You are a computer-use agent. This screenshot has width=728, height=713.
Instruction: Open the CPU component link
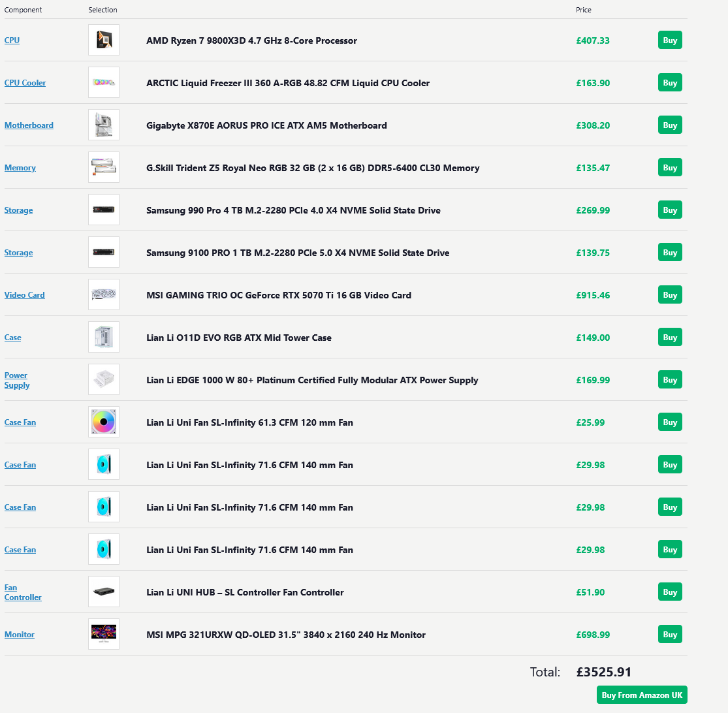point(12,40)
